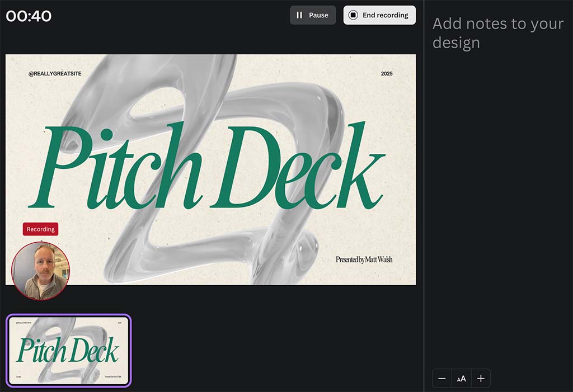Click the Lorem text in slide thumbnail
573x392 pixels.
[x=18, y=377]
